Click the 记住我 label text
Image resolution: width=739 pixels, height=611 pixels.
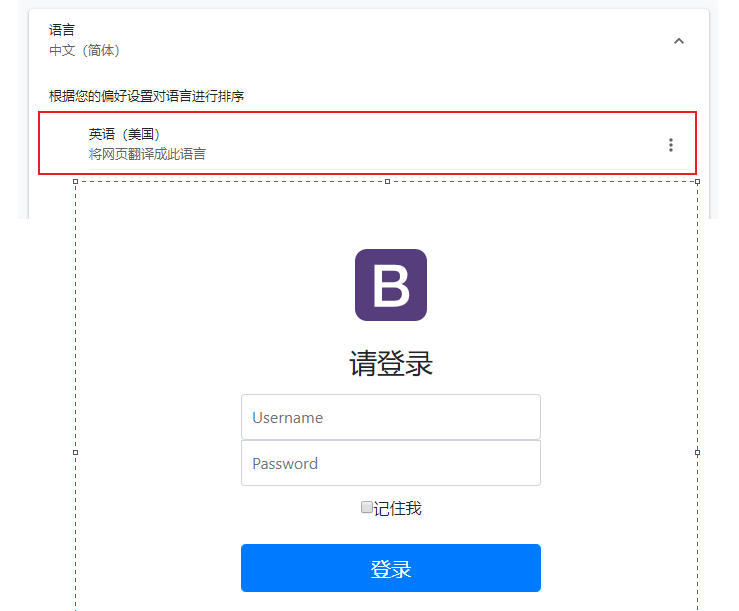[x=397, y=508]
